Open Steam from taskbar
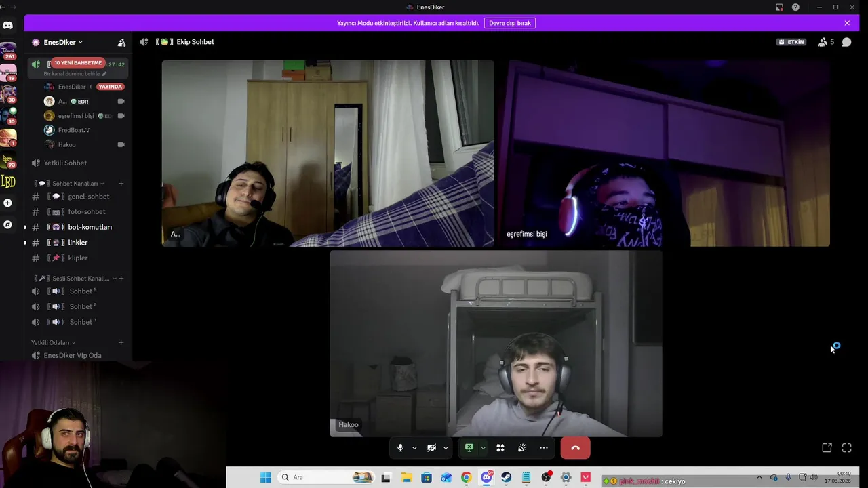The image size is (868, 488). [506, 477]
